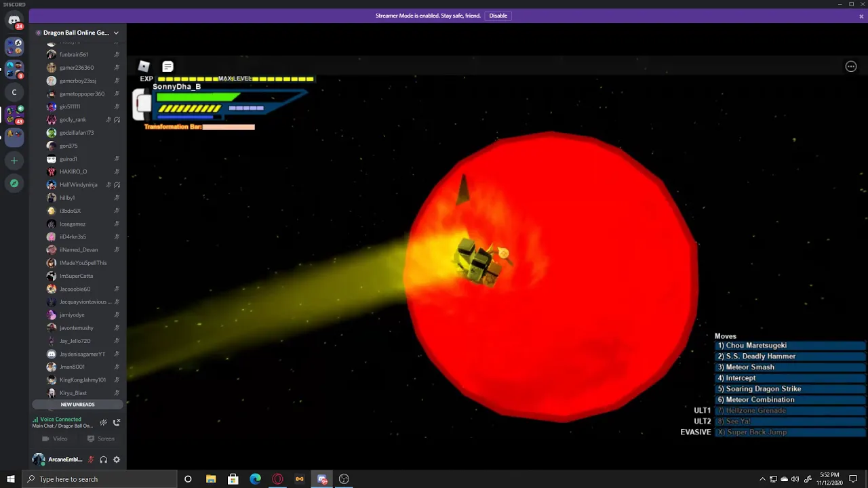Select move 4) Intercept
Screen dimensions: 868x488
click(x=790, y=378)
